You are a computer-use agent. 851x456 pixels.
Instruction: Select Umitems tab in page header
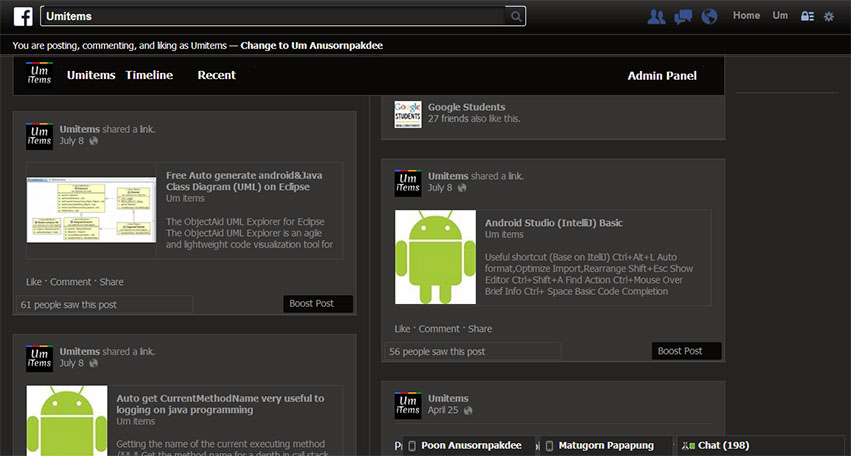pos(91,75)
